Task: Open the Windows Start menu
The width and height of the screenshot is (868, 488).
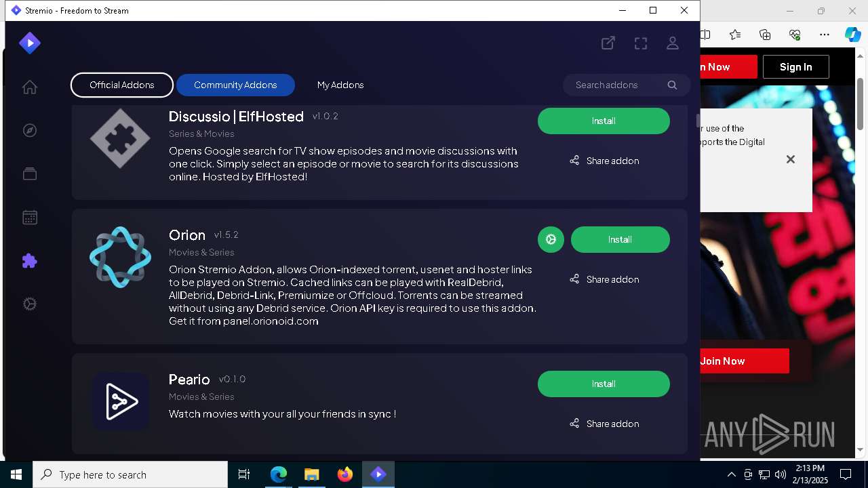Action: (16, 474)
